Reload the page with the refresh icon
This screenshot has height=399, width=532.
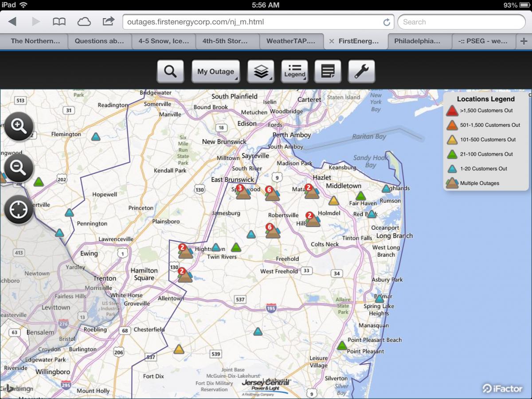tap(387, 22)
